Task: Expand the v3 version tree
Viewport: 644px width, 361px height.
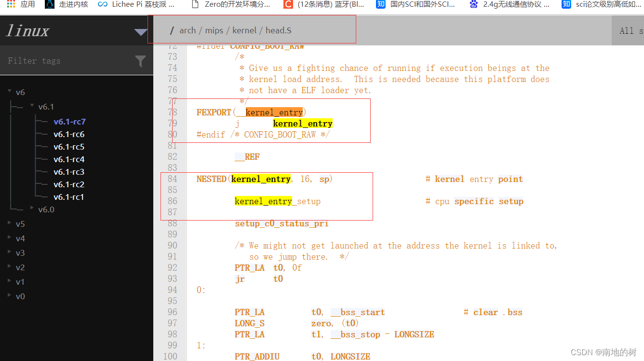Action: point(10,252)
